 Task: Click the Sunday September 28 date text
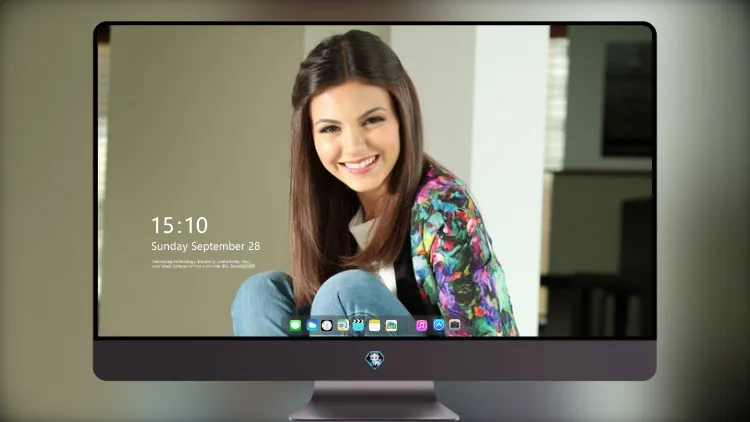pyautogui.click(x=206, y=246)
